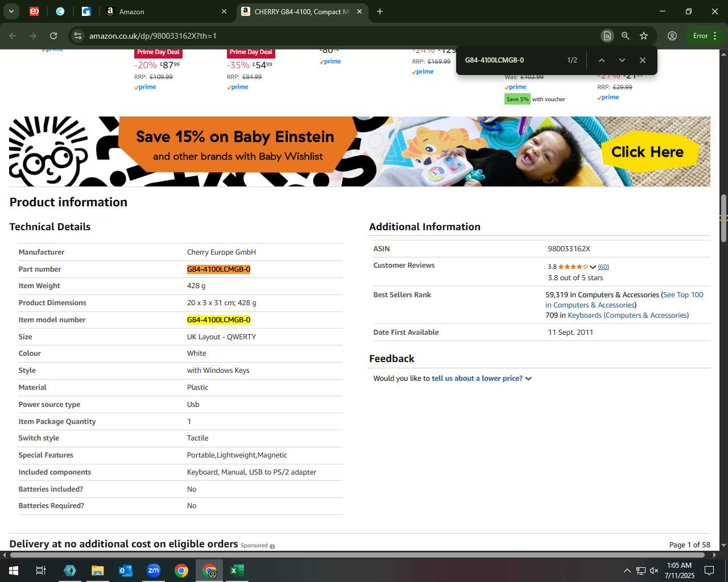
Task: Open the muted volume tray icon
Action: [x=654, y=571]
